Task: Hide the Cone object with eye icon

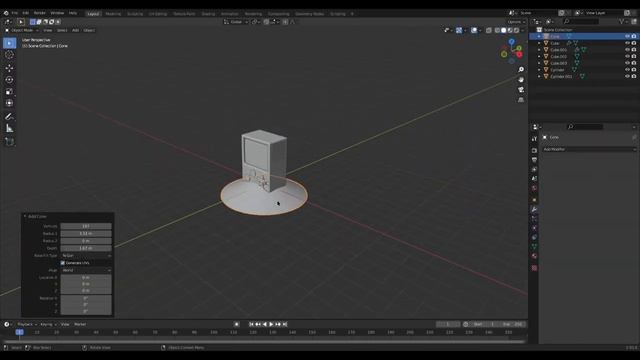Action: [x=627, y=36]
